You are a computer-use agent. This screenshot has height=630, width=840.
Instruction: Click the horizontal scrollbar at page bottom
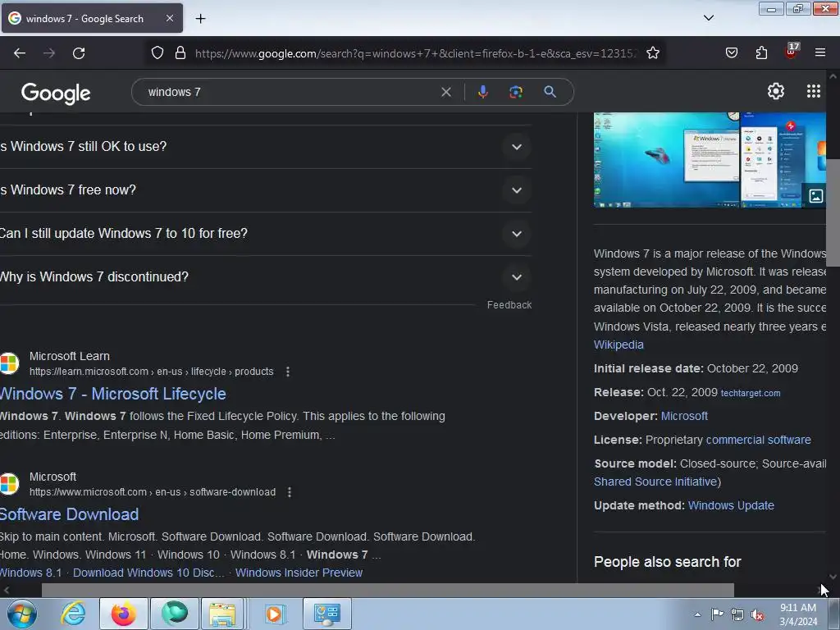coord(388,590)
